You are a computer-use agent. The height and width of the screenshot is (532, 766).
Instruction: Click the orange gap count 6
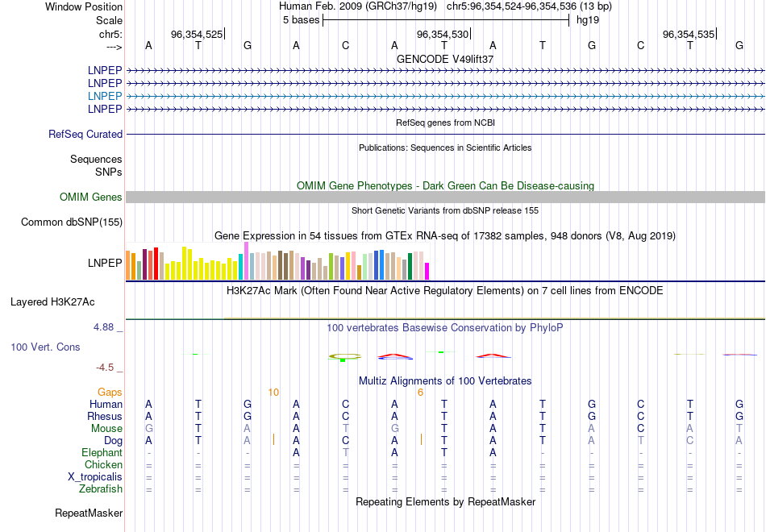point(421,393)
